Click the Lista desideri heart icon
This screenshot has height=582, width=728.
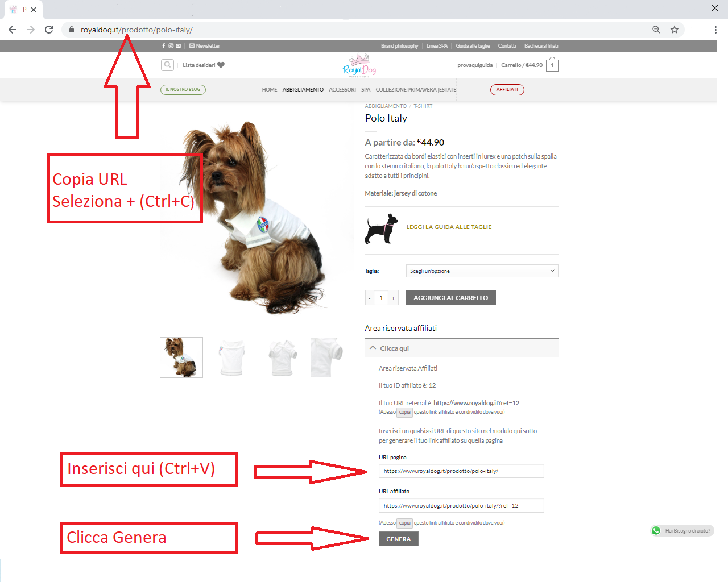(221, 65)
